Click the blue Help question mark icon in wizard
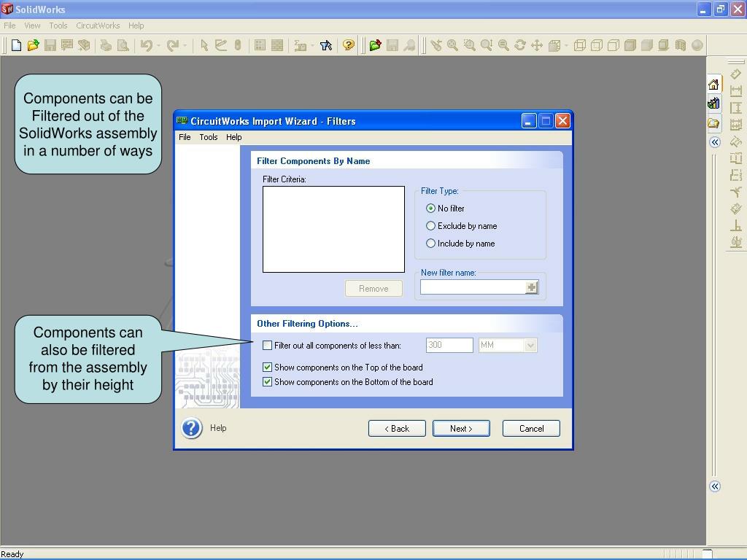The height and width of the screenshot is (560, 747). (x=192, y=428)
